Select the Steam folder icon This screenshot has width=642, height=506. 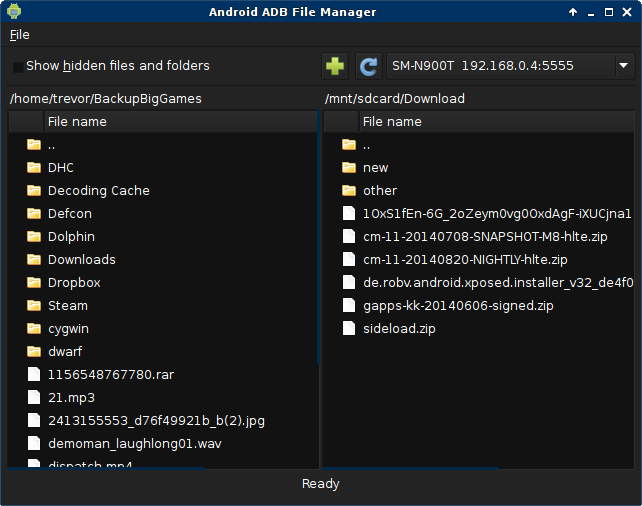pyautogui.click(x=34, y=305)
